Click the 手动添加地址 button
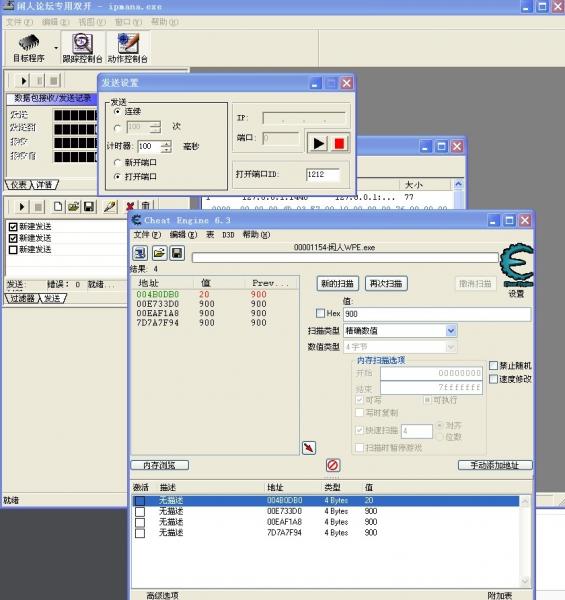Screen dimensions: 565x600 [x=495, y=465]
